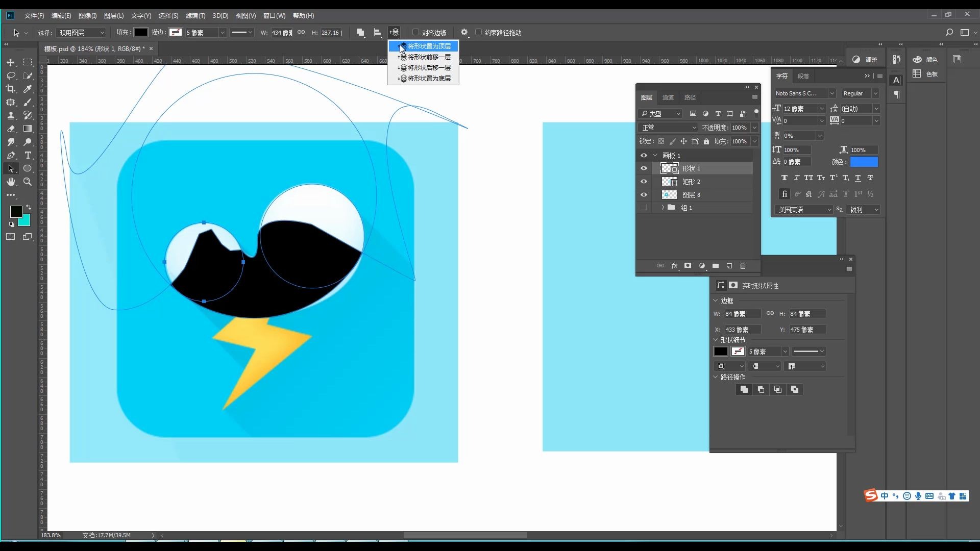Click the path alignment icon in options bar

[377, 33]
